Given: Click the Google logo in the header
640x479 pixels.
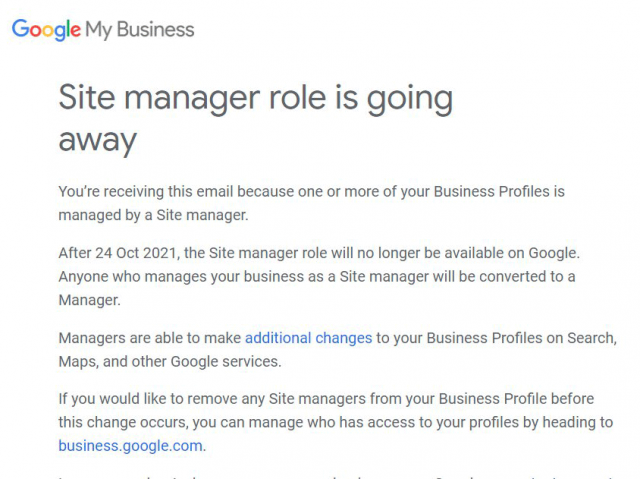Looking at the screenshot, I should pos(46,30).
